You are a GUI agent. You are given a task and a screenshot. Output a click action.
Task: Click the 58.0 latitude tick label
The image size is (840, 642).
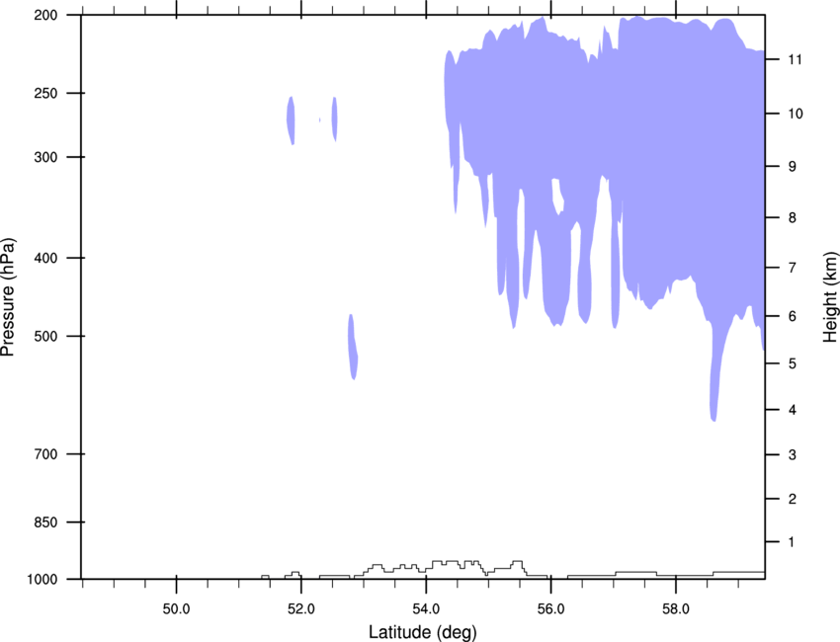point(676,609)
